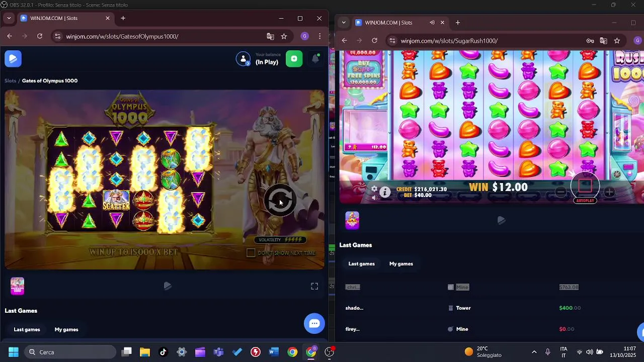The width and height of the screenshot is (644, 362).
Task: Open new tab in left browser window
Action: [123, 18]
